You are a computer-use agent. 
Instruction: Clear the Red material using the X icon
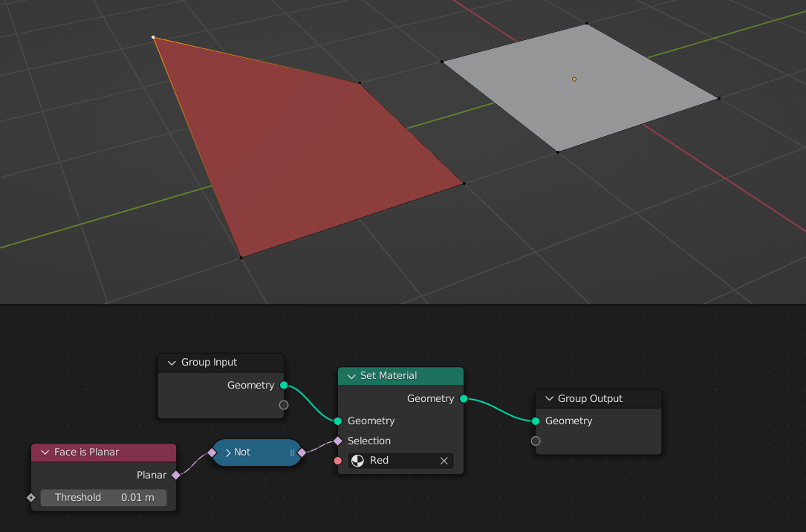coord(443,461)
